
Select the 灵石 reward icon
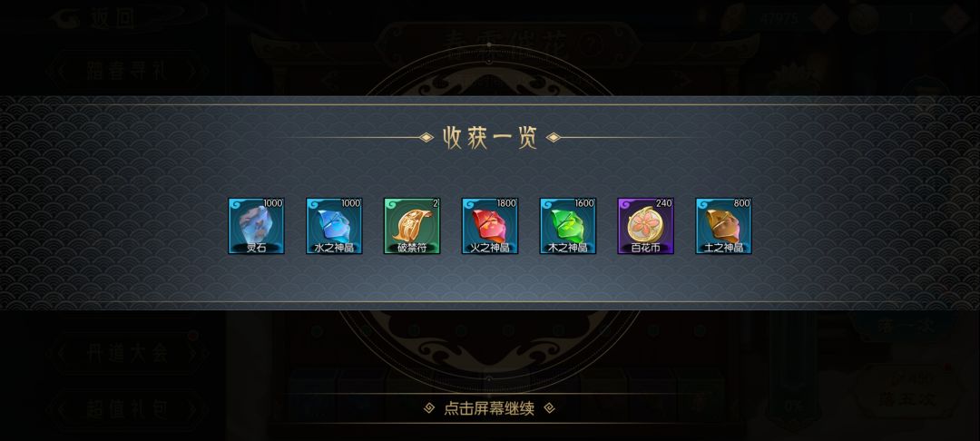pos(256,226)
